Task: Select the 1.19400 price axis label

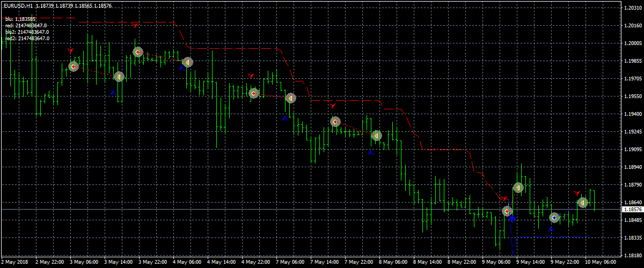Action: coord(633,114)
